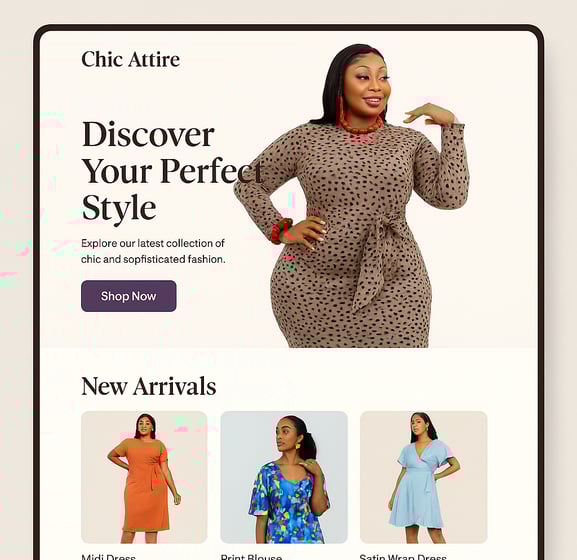Open the Print Blouse product image

284,477
